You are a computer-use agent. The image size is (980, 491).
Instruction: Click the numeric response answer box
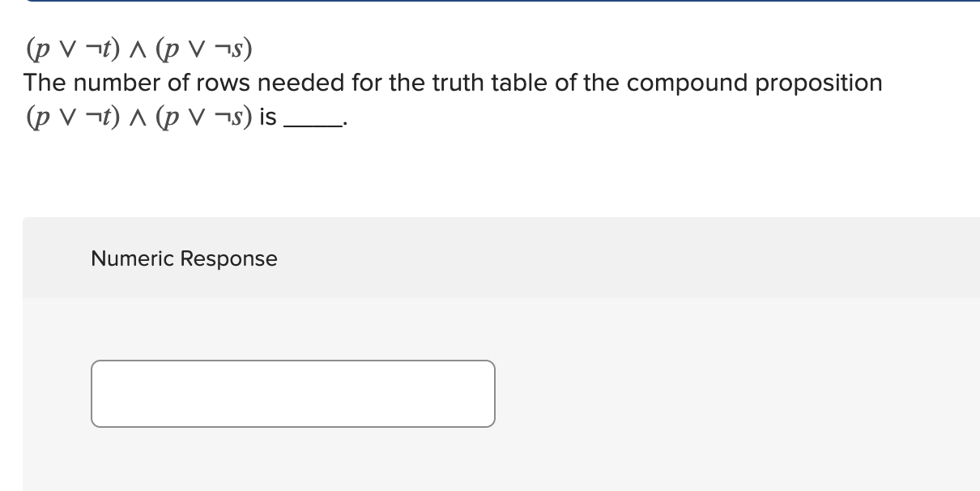292,394
